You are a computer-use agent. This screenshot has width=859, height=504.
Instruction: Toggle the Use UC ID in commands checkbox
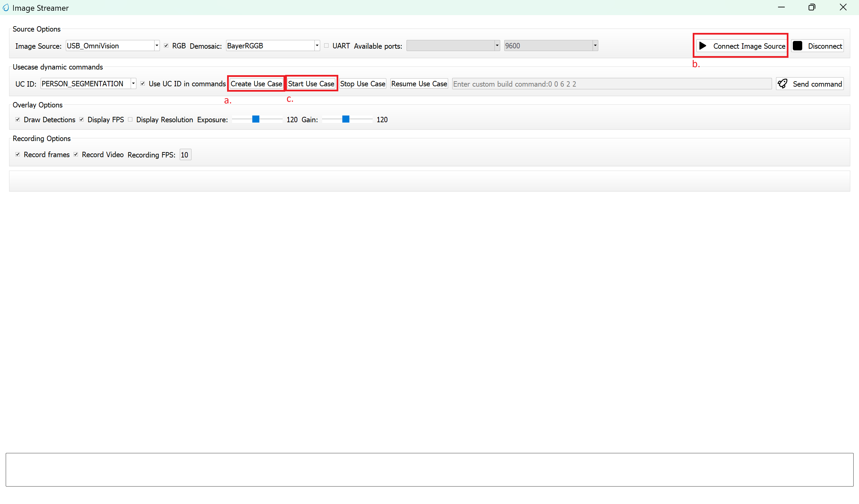[x=143, y=84]
